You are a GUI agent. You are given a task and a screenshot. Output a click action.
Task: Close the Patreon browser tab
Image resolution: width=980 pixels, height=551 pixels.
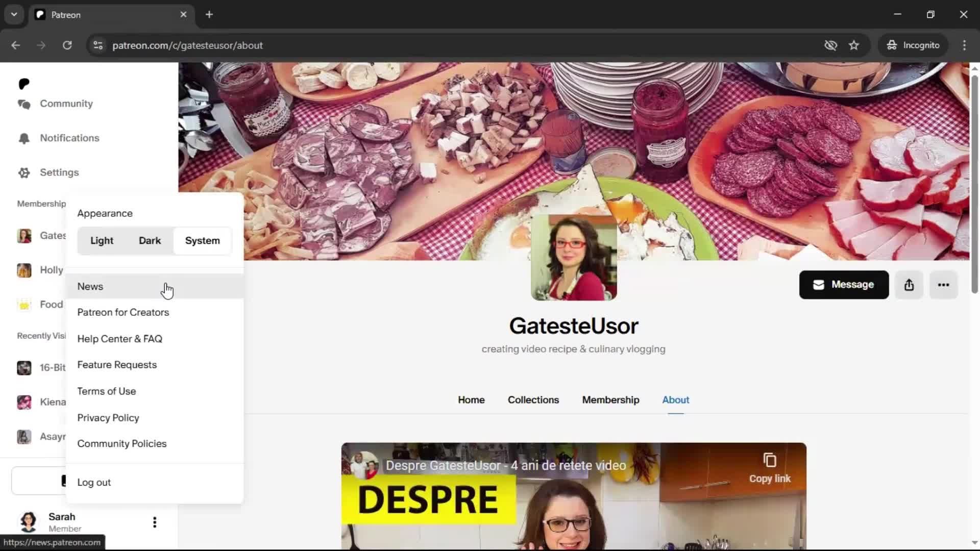(184, 15)
